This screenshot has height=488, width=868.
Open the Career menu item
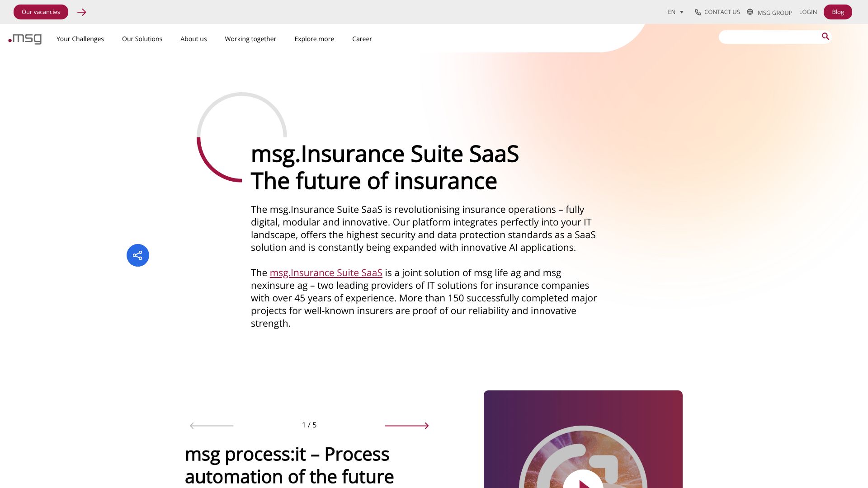point(362,39)
